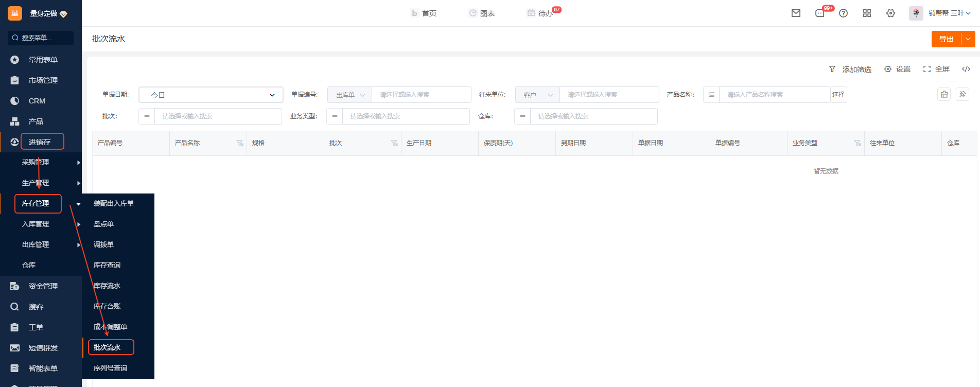This screenshot has width=980, height=387.
Task: Expand the 采购管理 submenu arrow
Action: pos(78,163)
